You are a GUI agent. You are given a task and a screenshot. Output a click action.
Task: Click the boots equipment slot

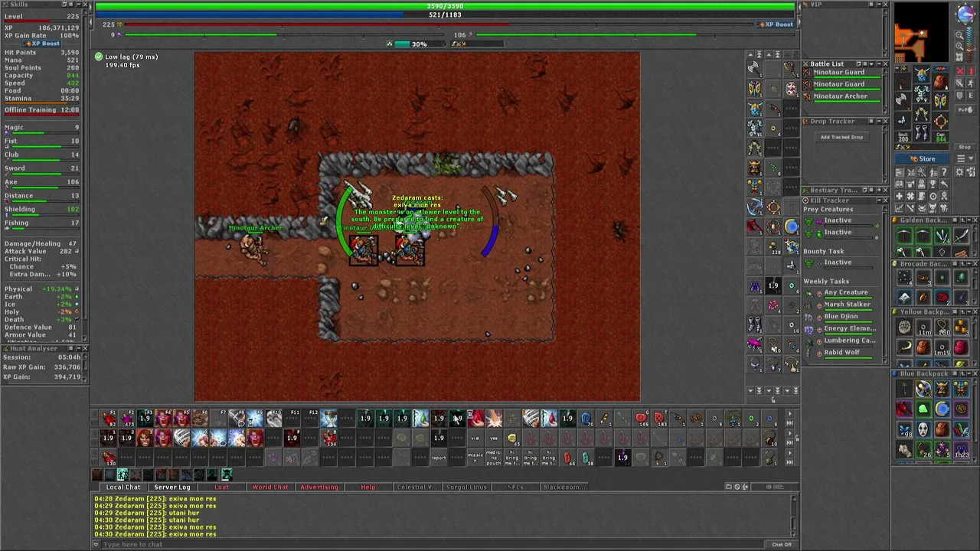pos(922,132)
